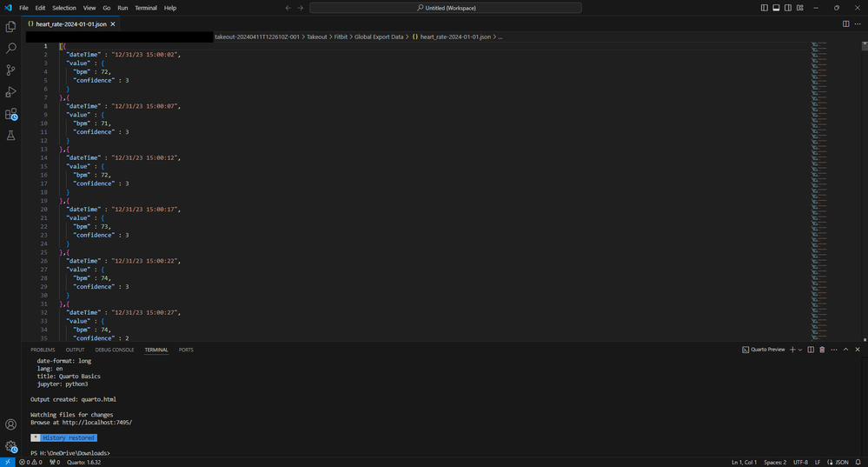Open the Testing flask view
Viewport: 868px width, 467px height.
coord(11,136)
